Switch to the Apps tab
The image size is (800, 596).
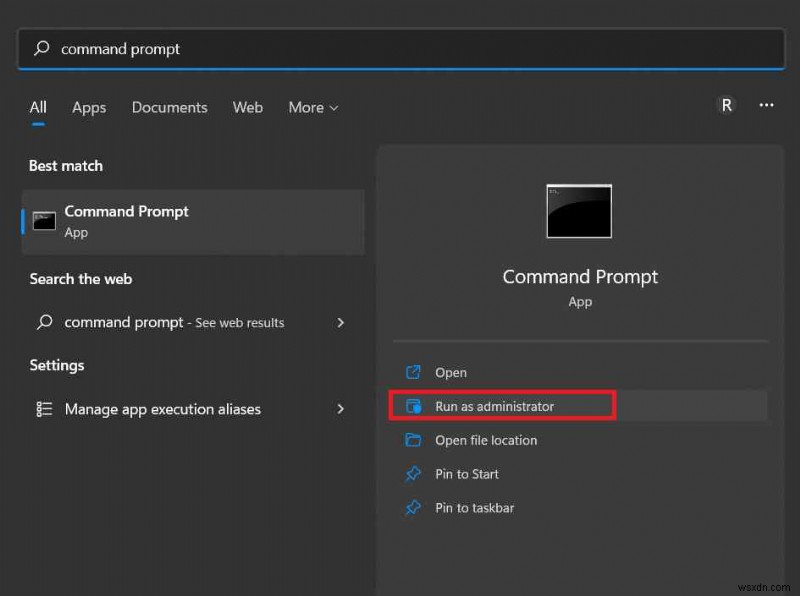[88, 107]
